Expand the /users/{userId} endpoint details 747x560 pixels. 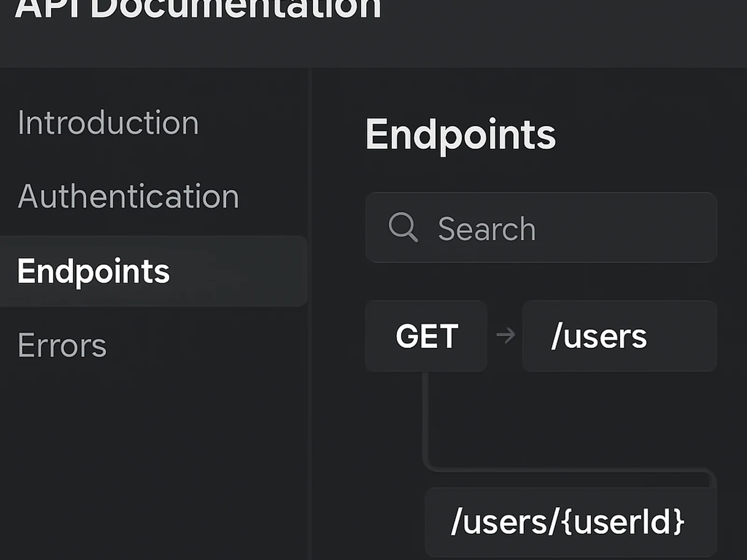click(x=569, y=522)
